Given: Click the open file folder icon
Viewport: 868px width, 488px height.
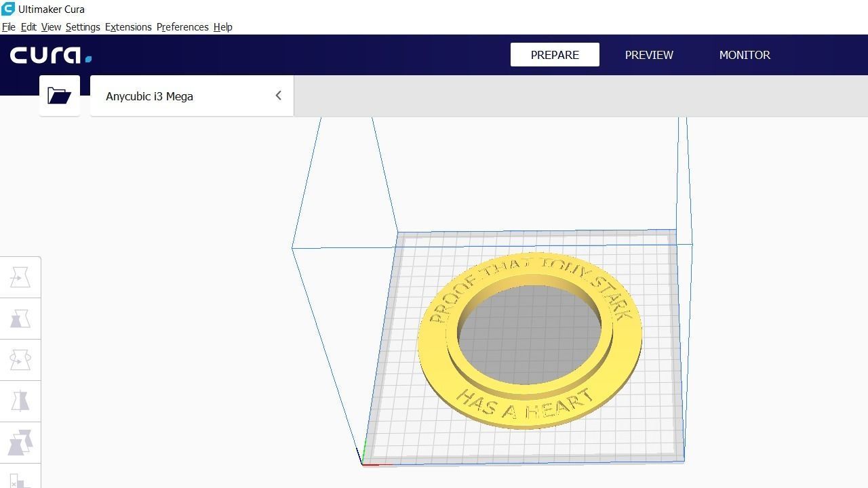Looking at the screenshot, I should pyautogui.click(x=60, y=96).
